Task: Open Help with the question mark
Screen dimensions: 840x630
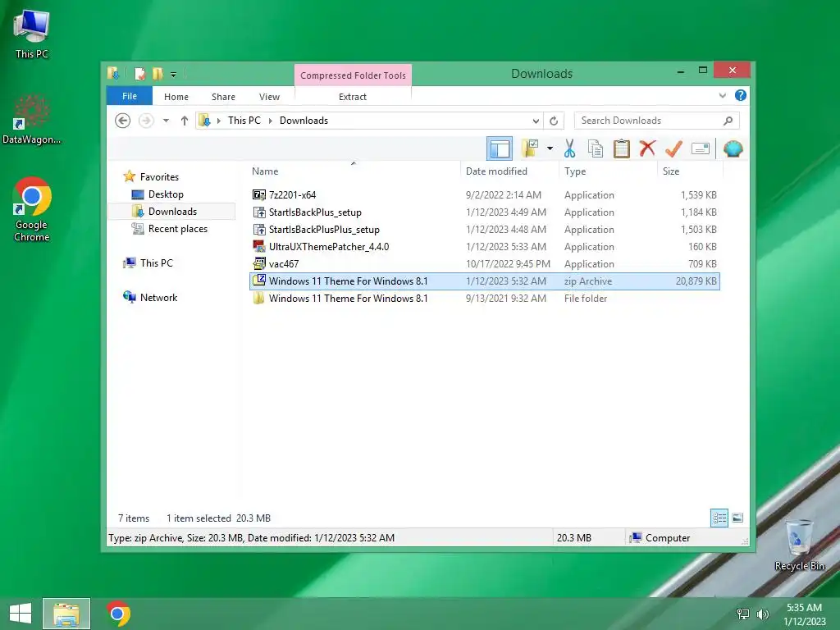Action: coord(741,95)
